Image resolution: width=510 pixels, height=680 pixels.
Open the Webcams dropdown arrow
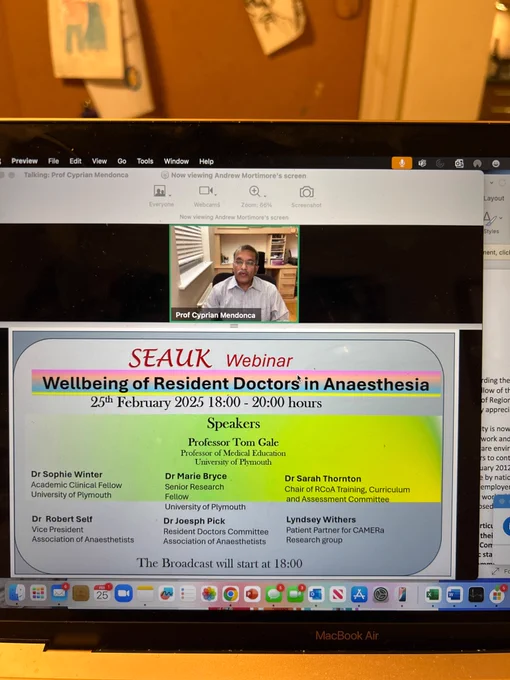point(216,194)
